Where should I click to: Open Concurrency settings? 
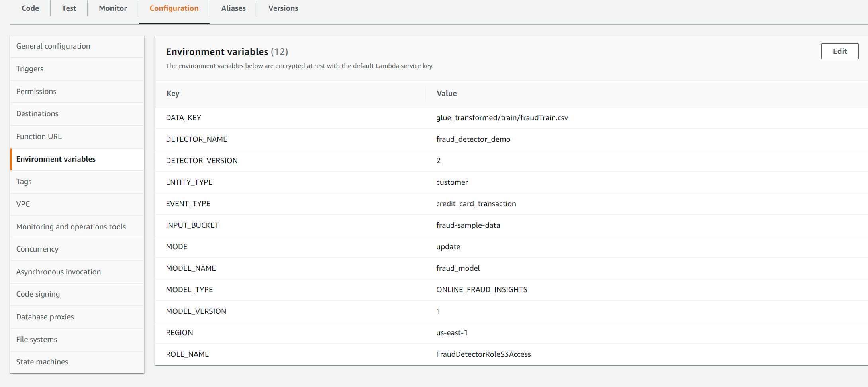click(x=37, y=249)
